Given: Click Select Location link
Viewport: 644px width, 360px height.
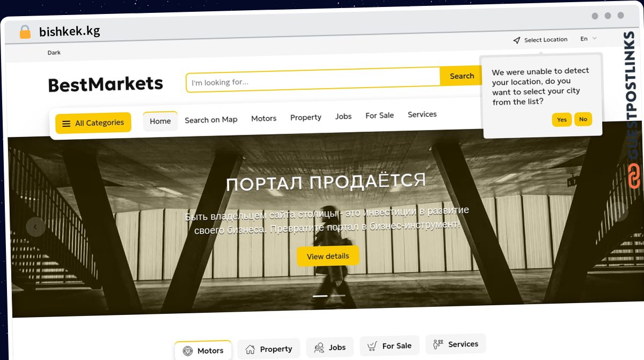Looking at the screenshot, I should (x=546, y=40).
